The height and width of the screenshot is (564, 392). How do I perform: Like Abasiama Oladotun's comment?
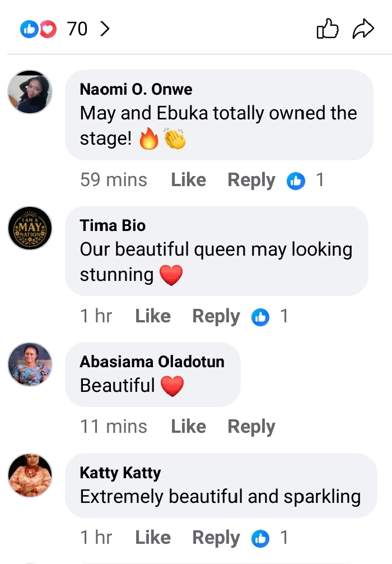click(188, 427)
